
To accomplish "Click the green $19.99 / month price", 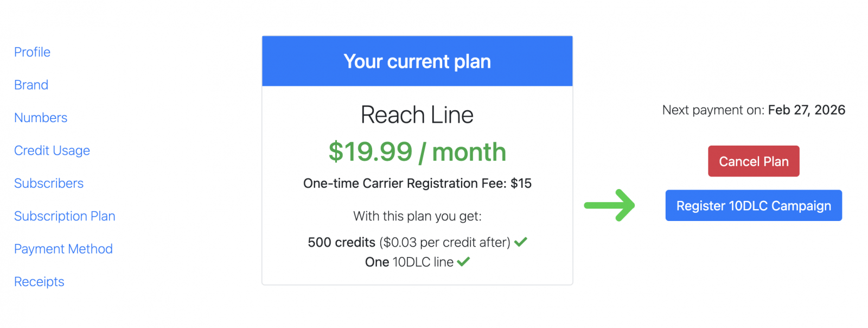I will point(417,152).
